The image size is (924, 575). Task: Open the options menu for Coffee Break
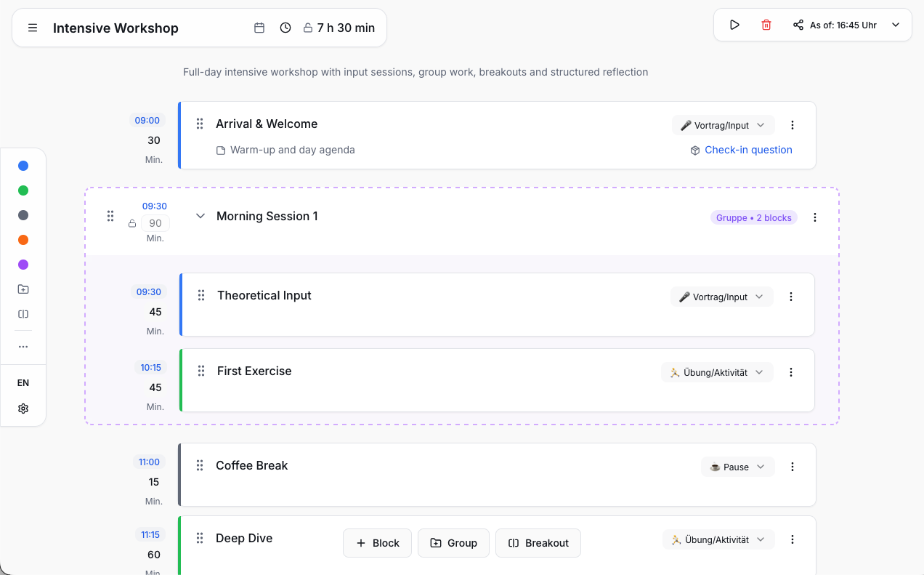(793, 467)
